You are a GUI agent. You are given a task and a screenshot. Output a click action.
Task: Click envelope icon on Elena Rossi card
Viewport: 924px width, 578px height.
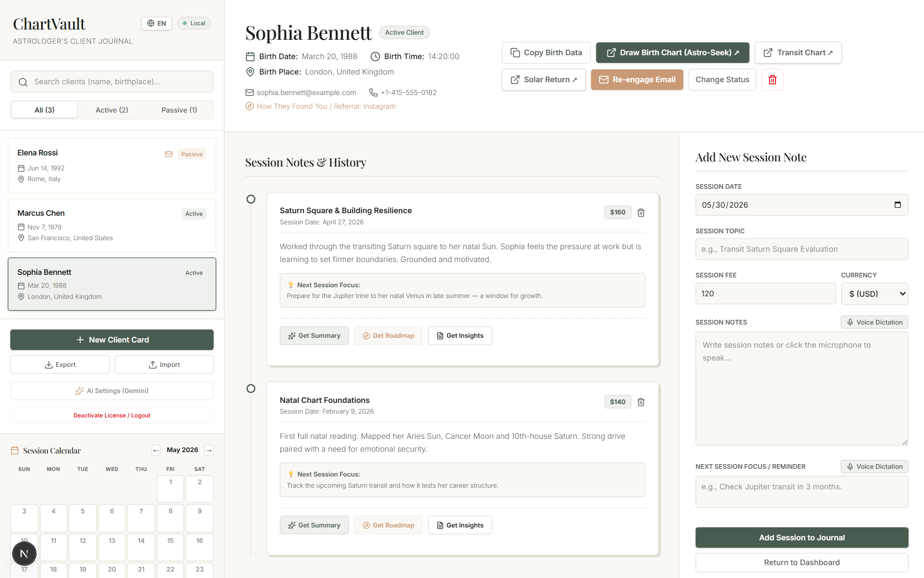(x=169, y=154)
